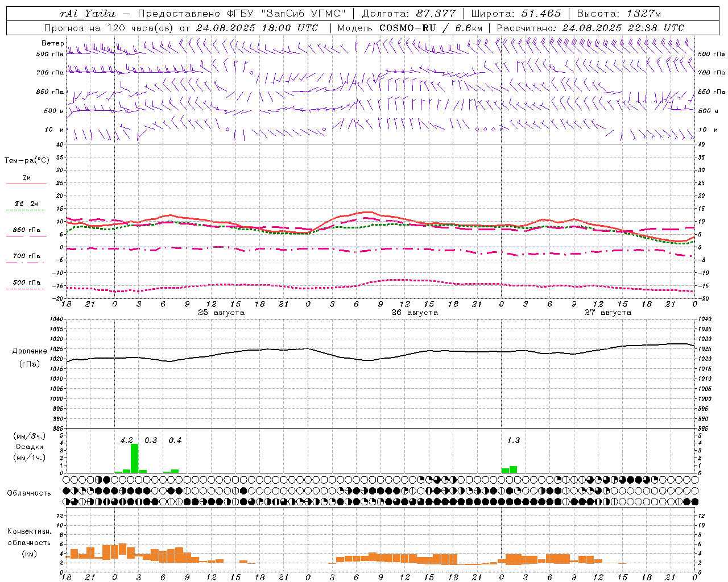
Task: Select the model label COSMO-RU / 6.6км
Action: click(x=431, y=28)
